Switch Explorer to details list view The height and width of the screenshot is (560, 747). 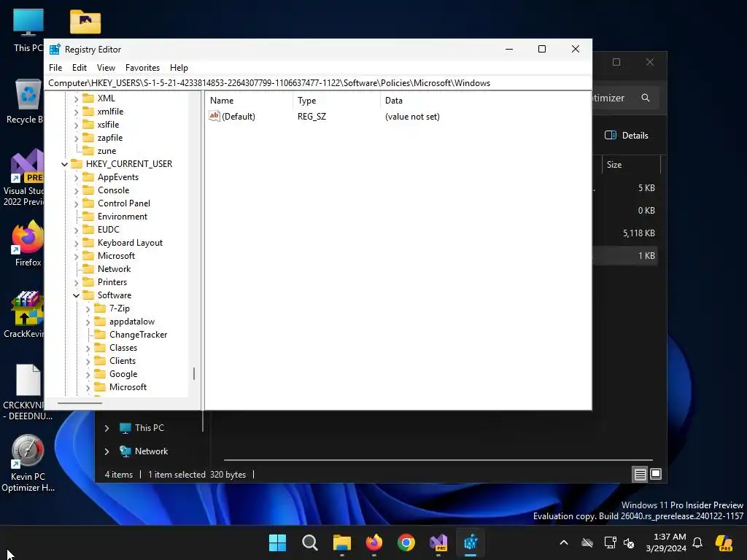[x=640, y=474]
